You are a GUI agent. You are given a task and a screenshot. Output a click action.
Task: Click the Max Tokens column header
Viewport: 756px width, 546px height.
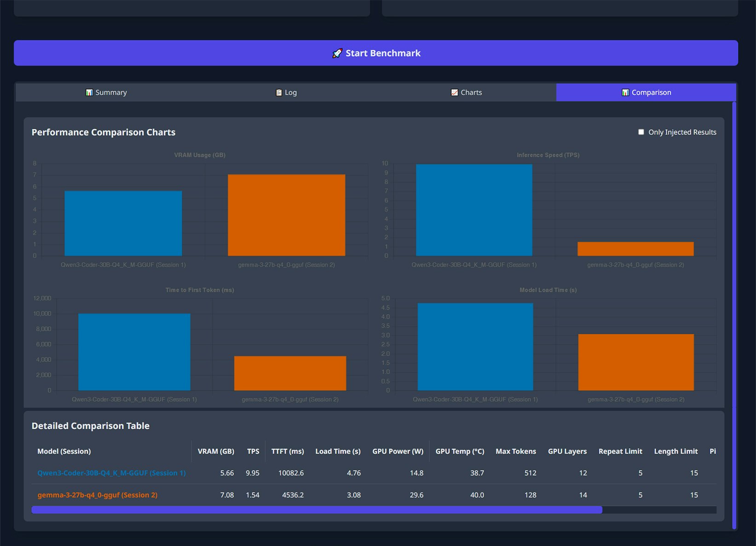[x=515, y=451]
